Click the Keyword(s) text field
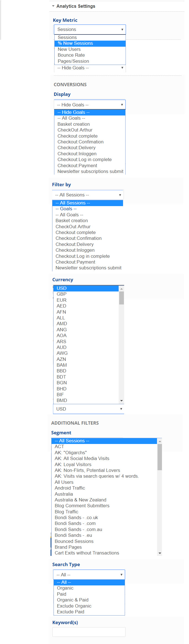189x644 pixels. [x=89, y=632]
